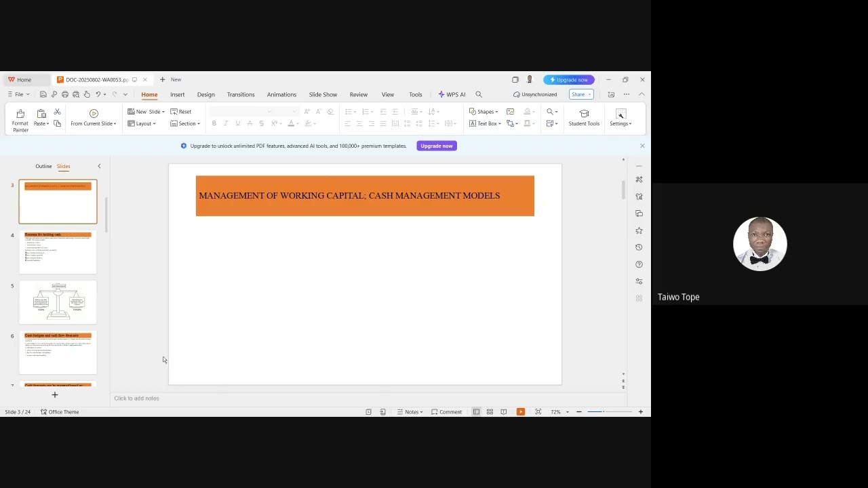This screenshot has height=488, width=868.
Task: Open the design tools icon in right sidebar
Action: pos(639,180)
